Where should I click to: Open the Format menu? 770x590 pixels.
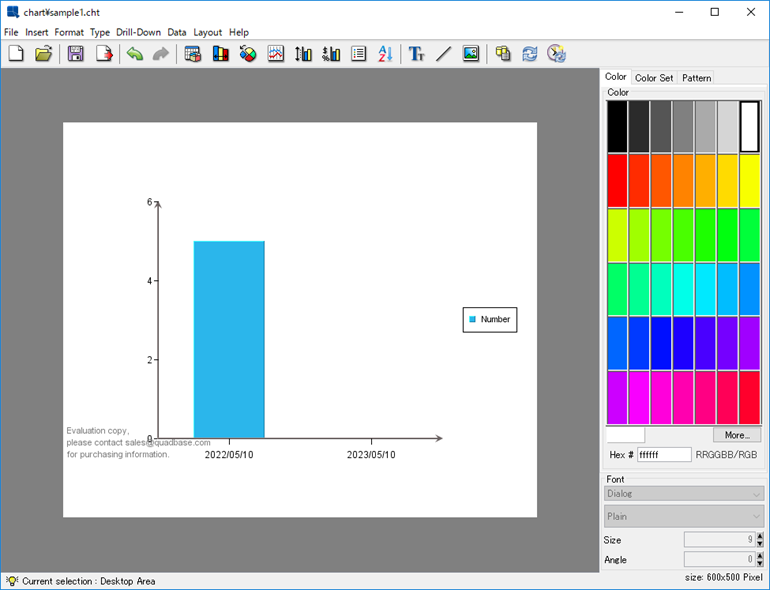click(69, 32)
